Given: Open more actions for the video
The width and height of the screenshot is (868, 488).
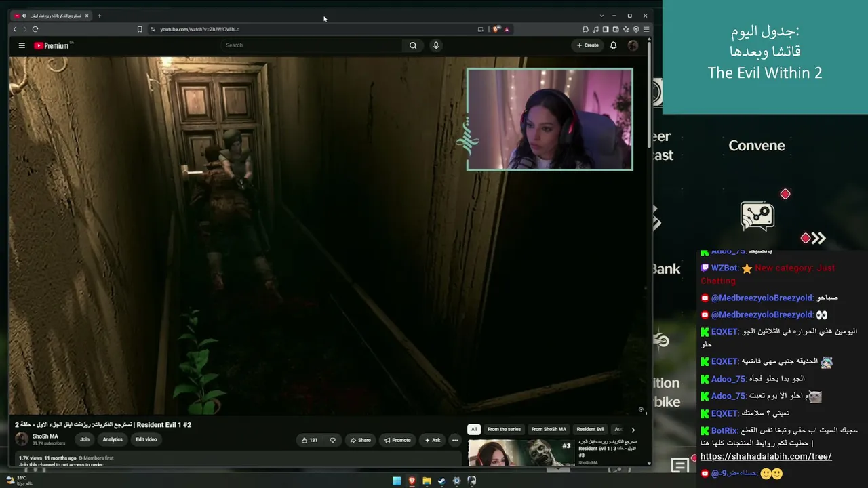Looking at the screenshot, I should pos(455,440).
